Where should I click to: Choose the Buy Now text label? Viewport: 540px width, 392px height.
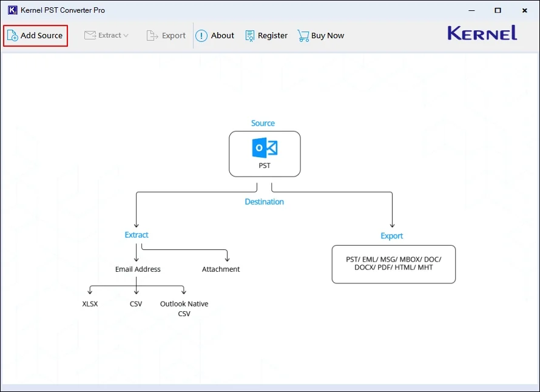click(328, 36)
